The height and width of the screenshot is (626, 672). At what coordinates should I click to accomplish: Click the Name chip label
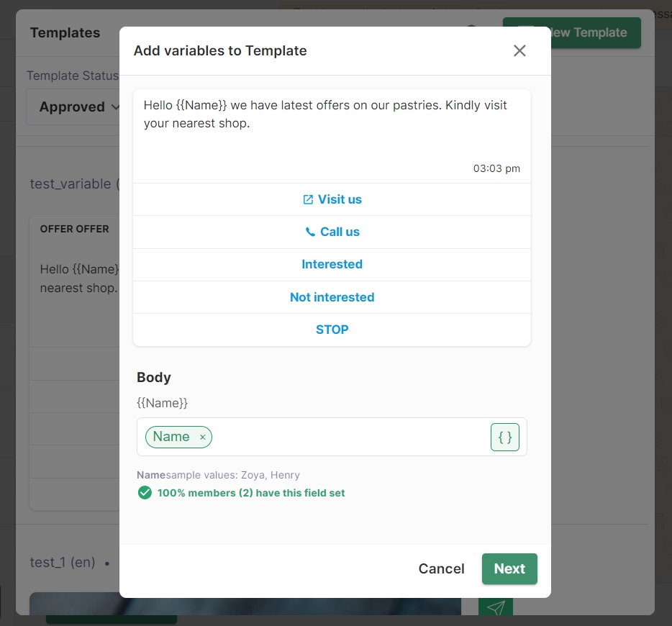point(171,437)
